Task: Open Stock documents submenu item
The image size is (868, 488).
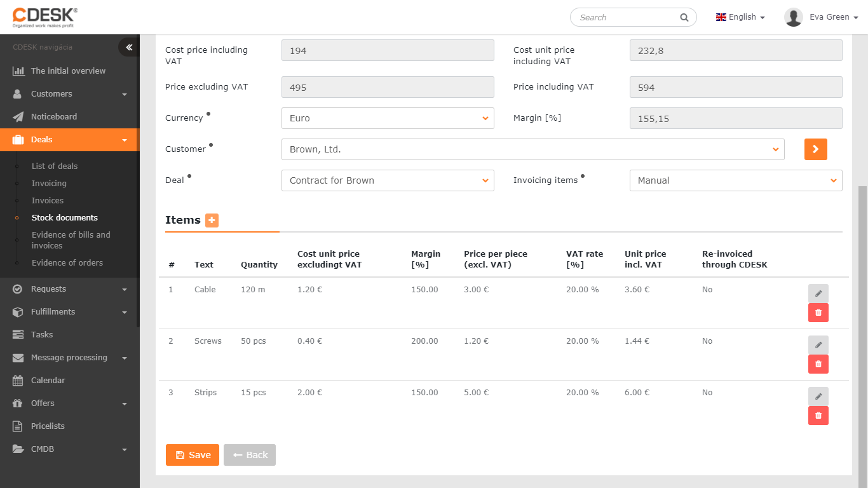Action: (x=65, y=217)
